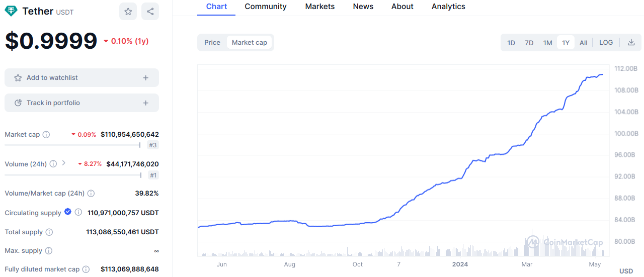Viewport: 644px width, 277px height.
Task: Click the 84.00B axis label
Action: click(626, 220)
